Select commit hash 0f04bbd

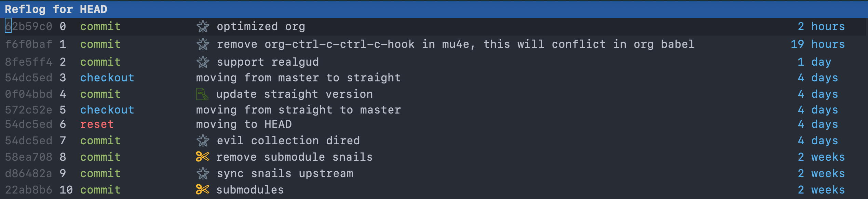(29, 94)
